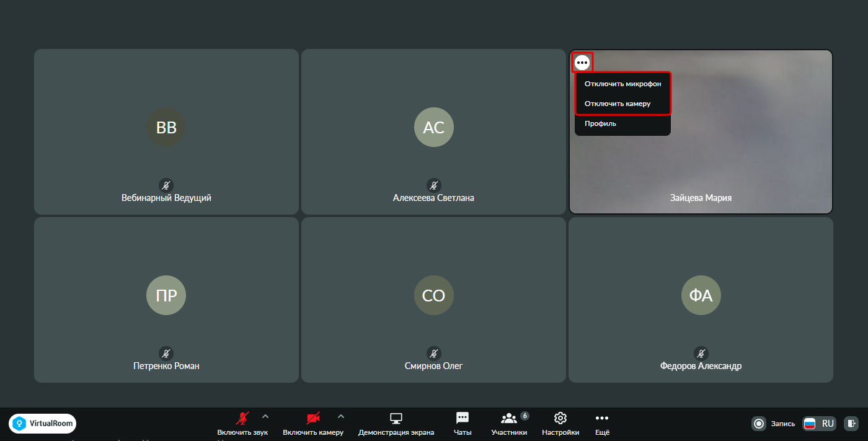Select Отключить микрофон menu item
The image size is (868, 441).
coord(622,84)
